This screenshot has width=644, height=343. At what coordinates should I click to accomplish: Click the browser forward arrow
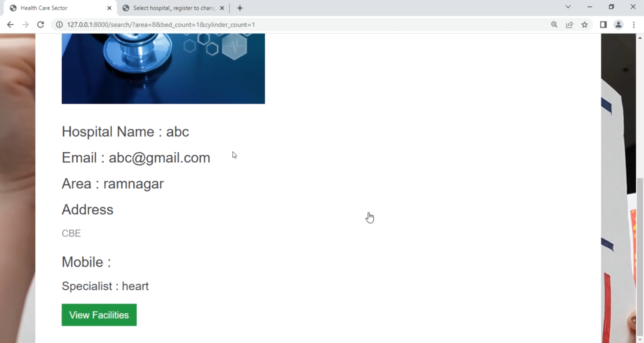pos(25,24)
